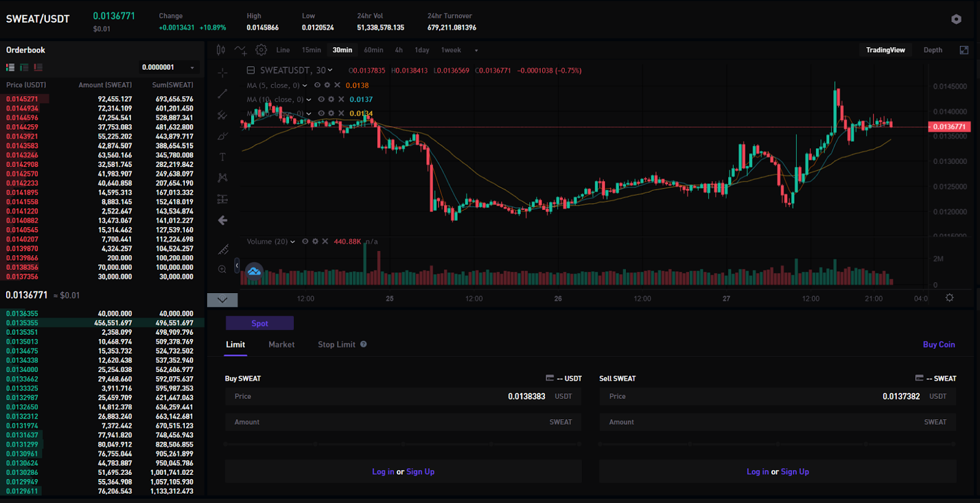Select the pitchfork drawing tool
The image size is (980, 503).
click(222, 115)
